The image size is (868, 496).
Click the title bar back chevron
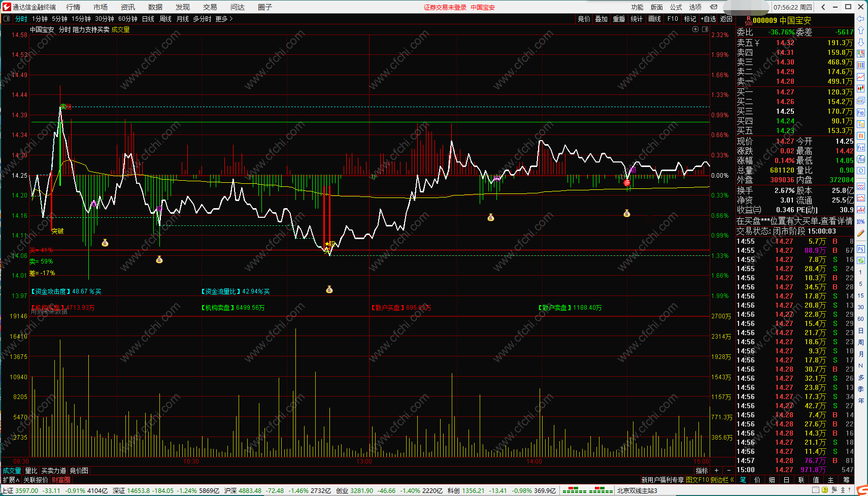click(x=823, y=7)
